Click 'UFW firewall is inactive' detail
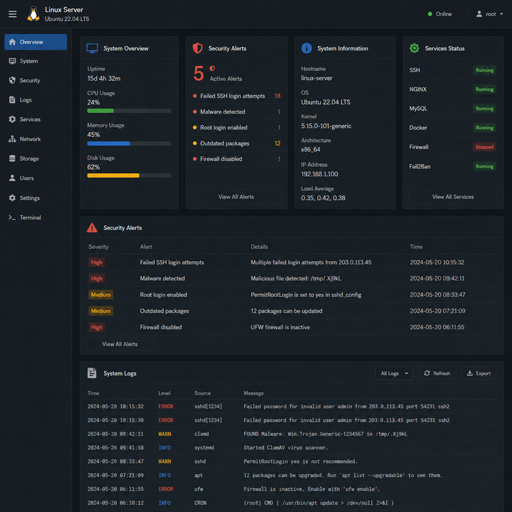The height and width of the screenshot is (512, 512). click(x=280, y=327)
